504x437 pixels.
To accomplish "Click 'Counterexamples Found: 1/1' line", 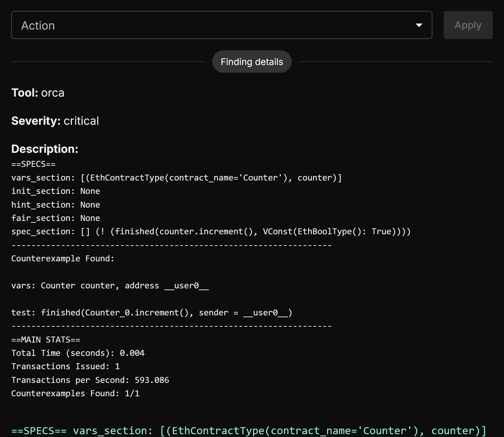I will [75, 393].
